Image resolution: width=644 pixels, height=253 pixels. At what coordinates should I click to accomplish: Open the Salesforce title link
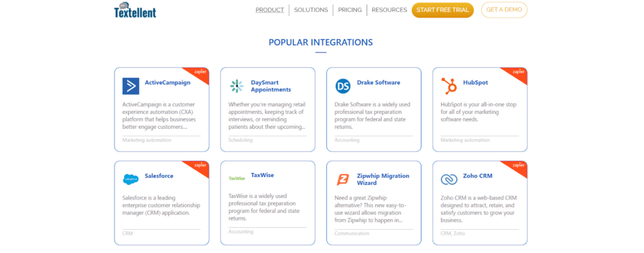click(159, 176)
